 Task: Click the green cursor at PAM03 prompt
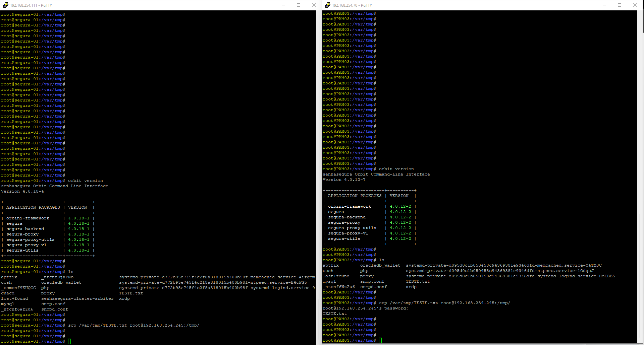tap(380, 340)
